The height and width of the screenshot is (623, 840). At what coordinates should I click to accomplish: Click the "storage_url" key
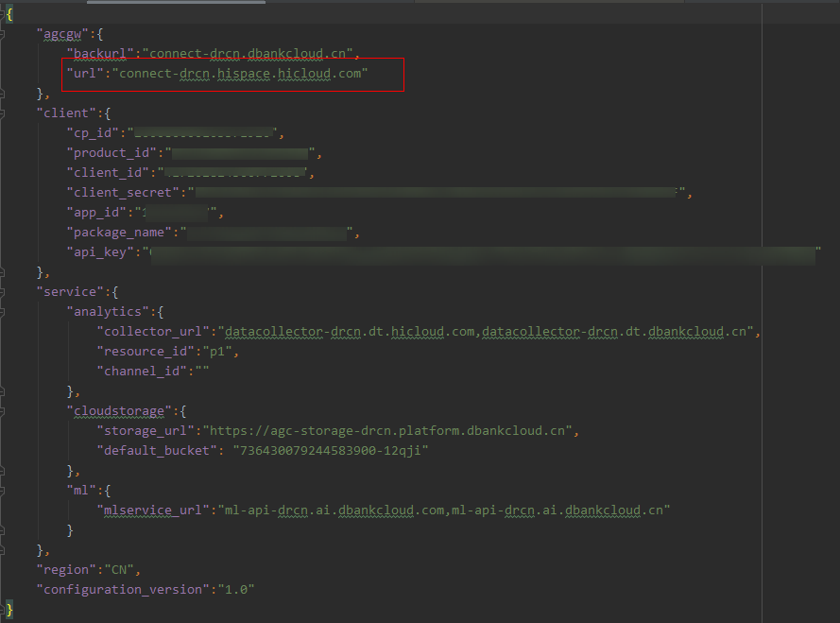(146, 430)
